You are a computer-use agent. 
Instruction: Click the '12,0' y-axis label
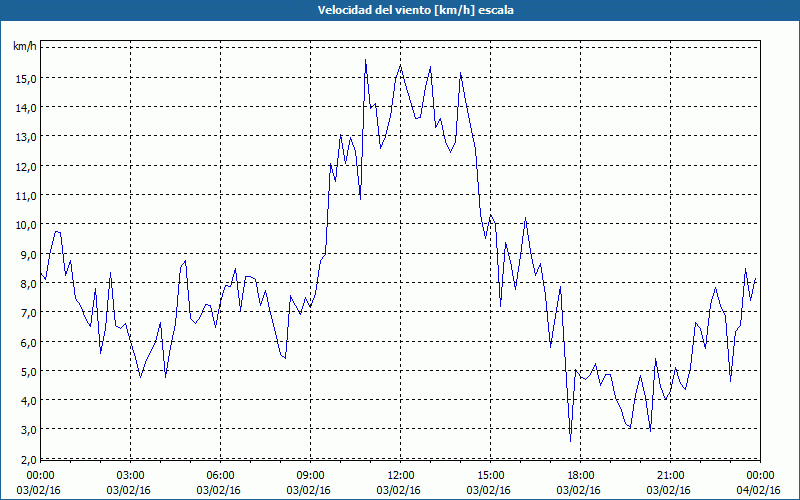[26, 167]
